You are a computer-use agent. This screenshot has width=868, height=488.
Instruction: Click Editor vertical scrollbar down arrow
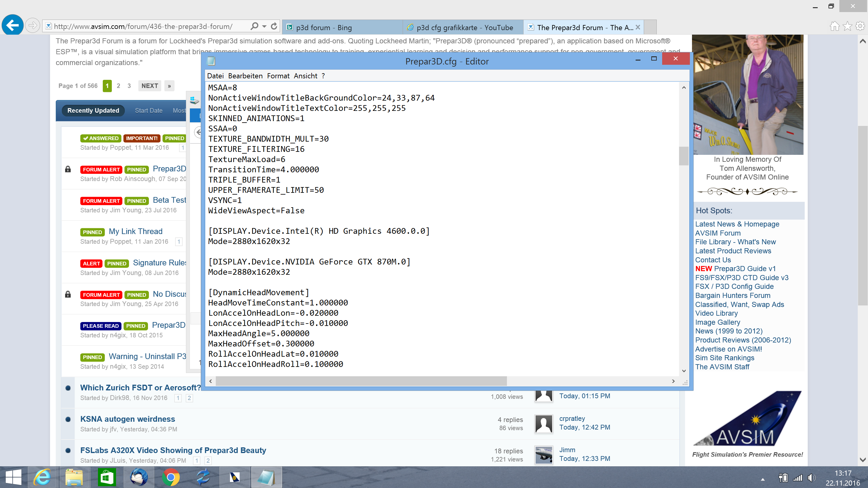pyautogui.click(x=684, y=371)
